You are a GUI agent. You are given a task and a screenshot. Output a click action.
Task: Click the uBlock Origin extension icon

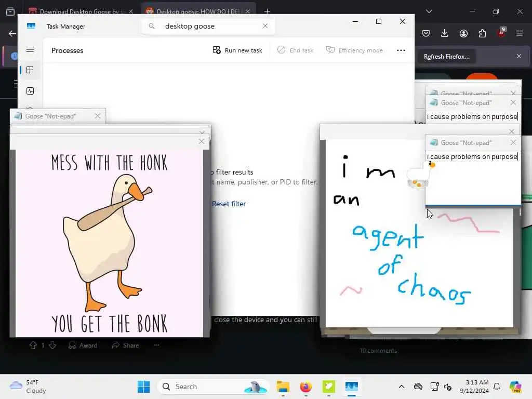tap(501, 33)
